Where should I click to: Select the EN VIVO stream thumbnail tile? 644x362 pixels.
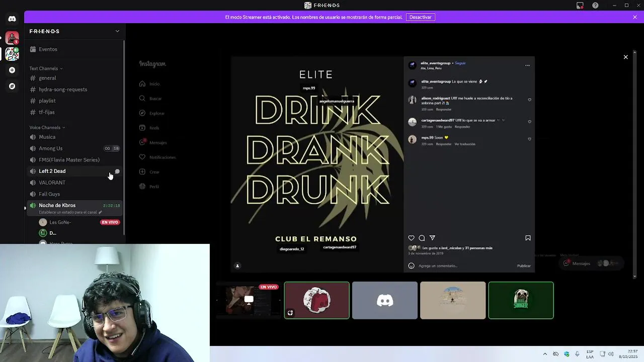tap(249, 300)
